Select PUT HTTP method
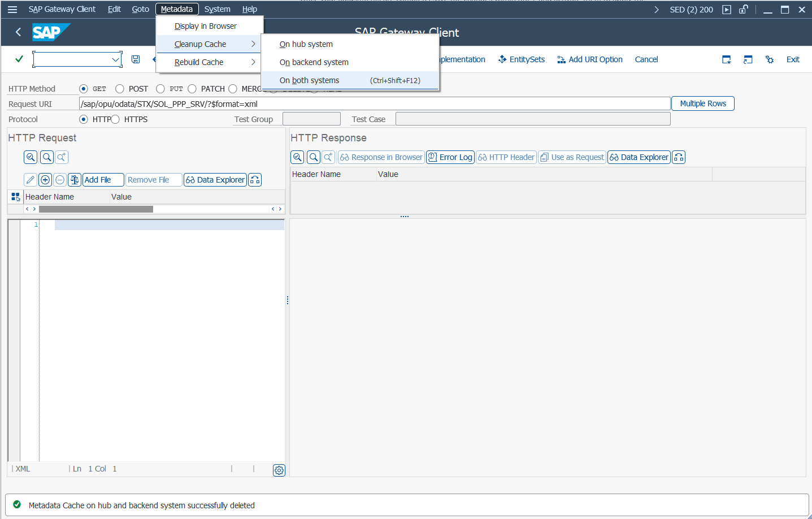This screenshot has width=812, height=519. pos(160,89)
